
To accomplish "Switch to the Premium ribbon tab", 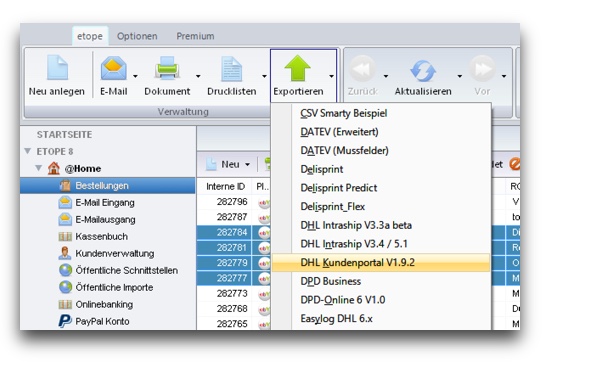I will (x=195, y=36).
